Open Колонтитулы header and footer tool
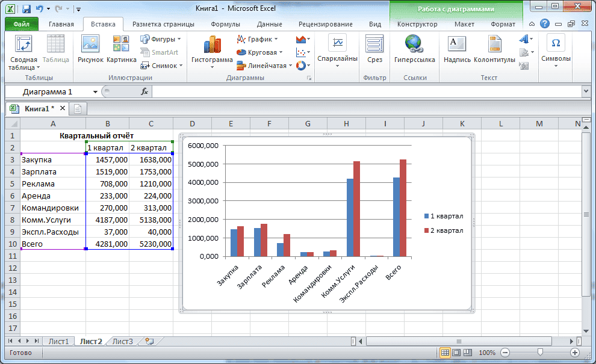This screenshot has width=596, height=364. [x=494, y=49]
